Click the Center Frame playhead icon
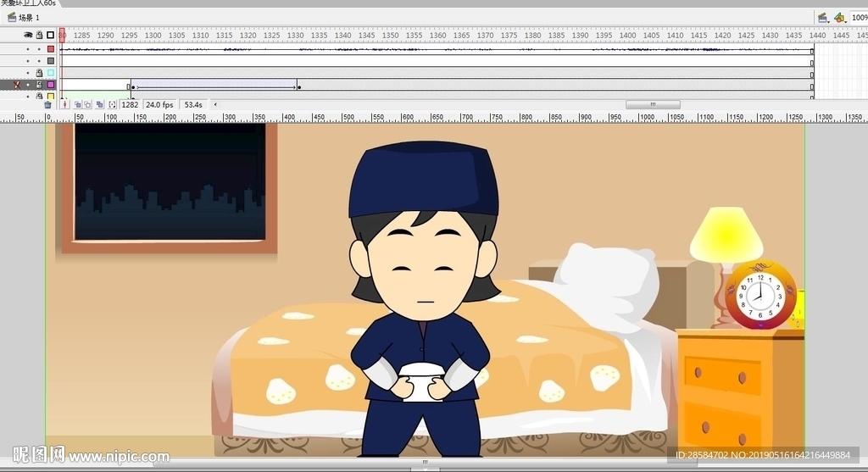This screenshot has width=868, height=472. [64, 104]
